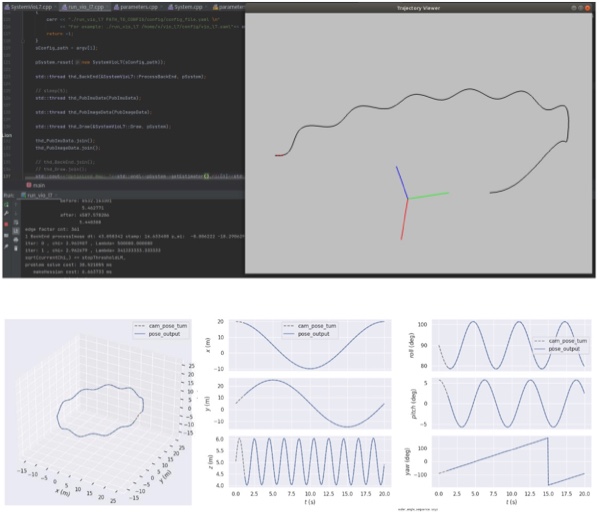Image resolution: width=600 pixels, height=512 pixels.
Task: Toggle soft-wrap in the Run console
Action: click(x=16, y=222)
